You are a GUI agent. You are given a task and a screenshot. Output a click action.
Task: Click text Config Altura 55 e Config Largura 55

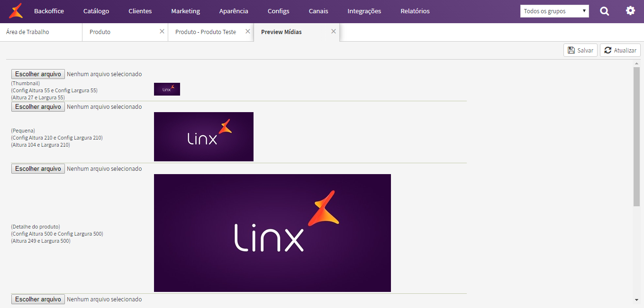tap(54, 90)
